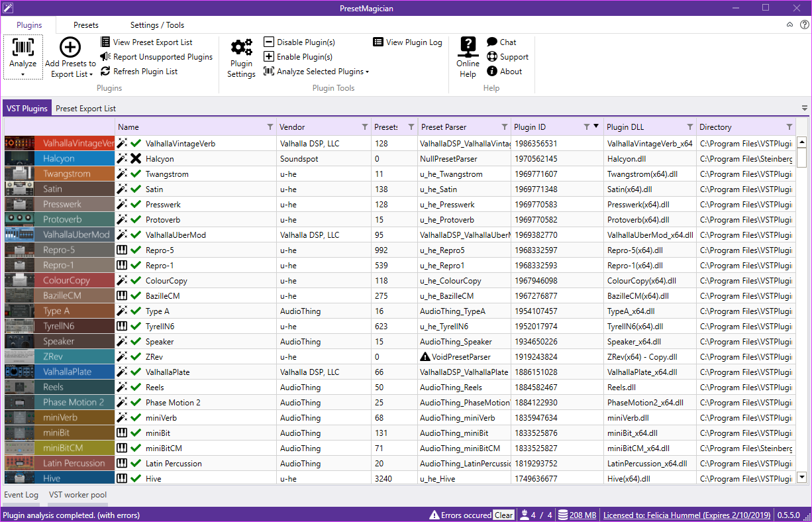This screenshot has height=522, width=812.
Task: Open the Directory column filter
Action: pos(789,127)
